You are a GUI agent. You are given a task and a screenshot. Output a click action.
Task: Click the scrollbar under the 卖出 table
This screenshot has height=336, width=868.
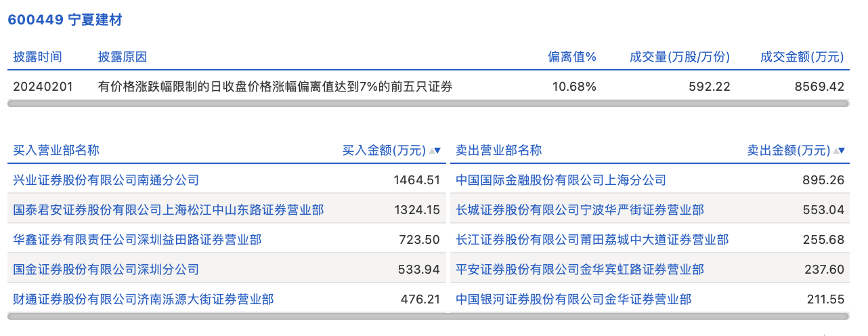(650, 316)
